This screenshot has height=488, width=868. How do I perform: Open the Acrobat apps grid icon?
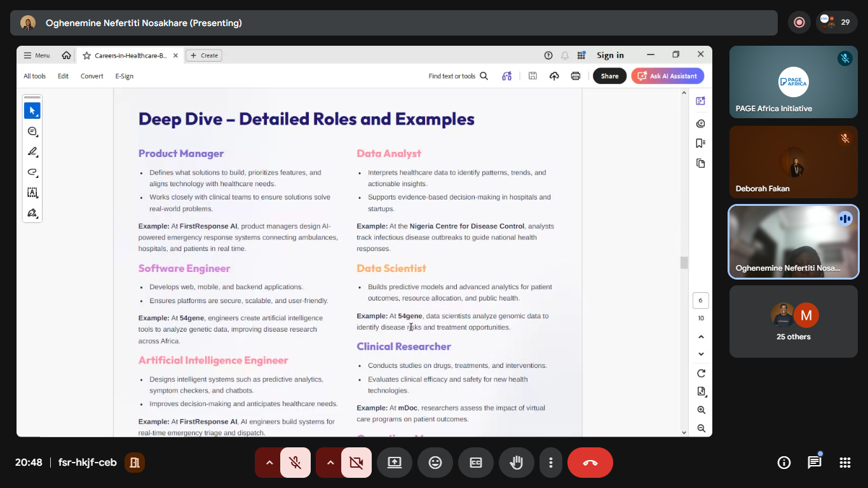tap(581, 55)
